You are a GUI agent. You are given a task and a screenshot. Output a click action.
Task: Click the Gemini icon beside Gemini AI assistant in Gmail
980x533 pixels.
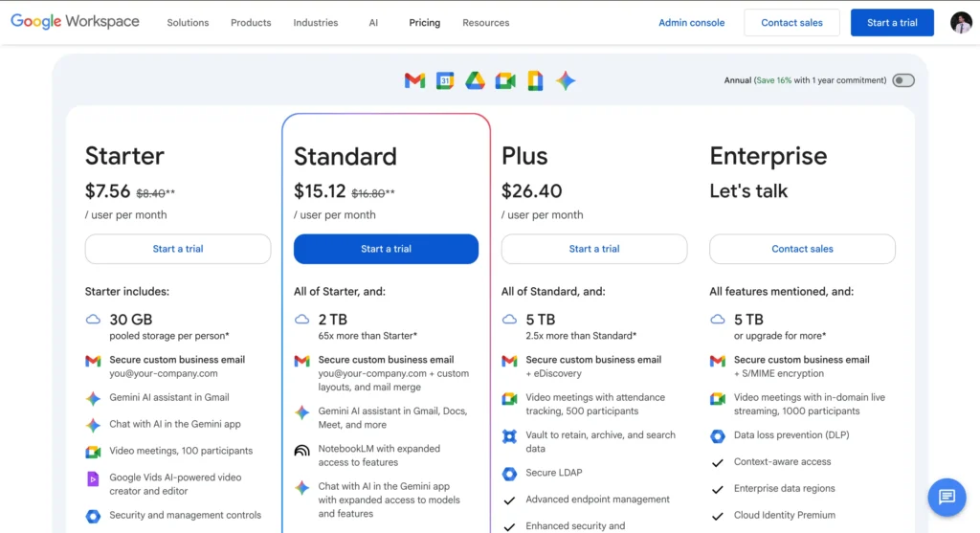(x=93, y=398)
